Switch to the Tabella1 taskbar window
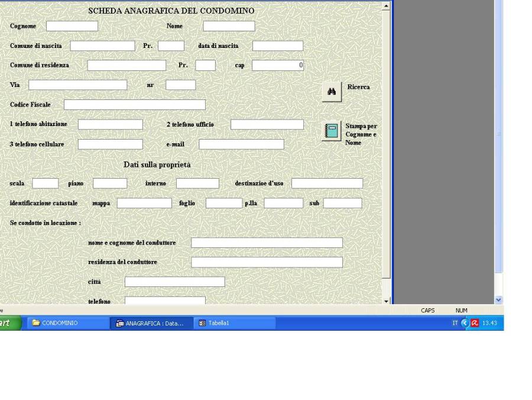The image size is (532, 400). (x=234, y=323)
